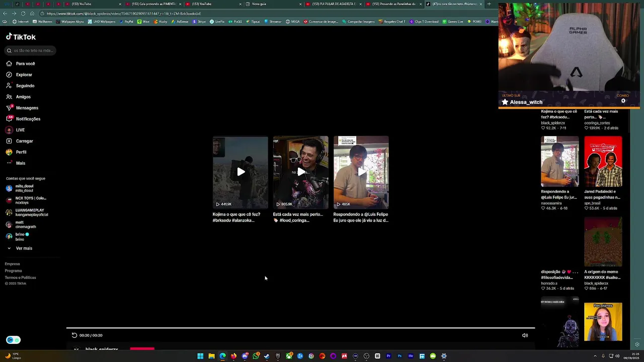Image resolution: width=644 pixels, height=362 pixels.
Task: Open Photoshop from the taskbar
Action: 399,356
